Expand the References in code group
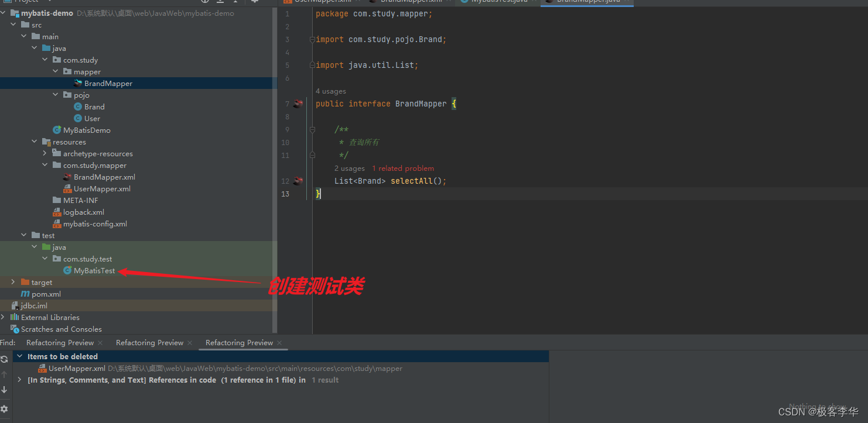Viewport: 868px width, 423px height. (x=19, y=380)
